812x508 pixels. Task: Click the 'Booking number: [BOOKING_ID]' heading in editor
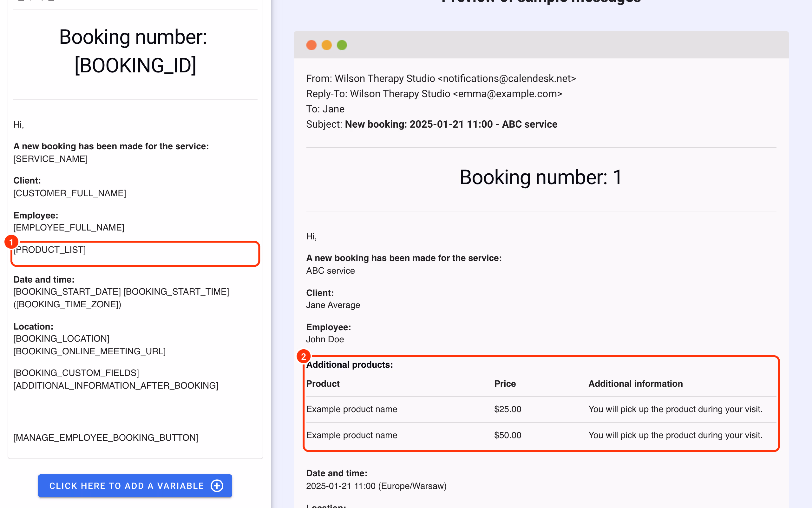pyautogui.click(x=134, y=51)
